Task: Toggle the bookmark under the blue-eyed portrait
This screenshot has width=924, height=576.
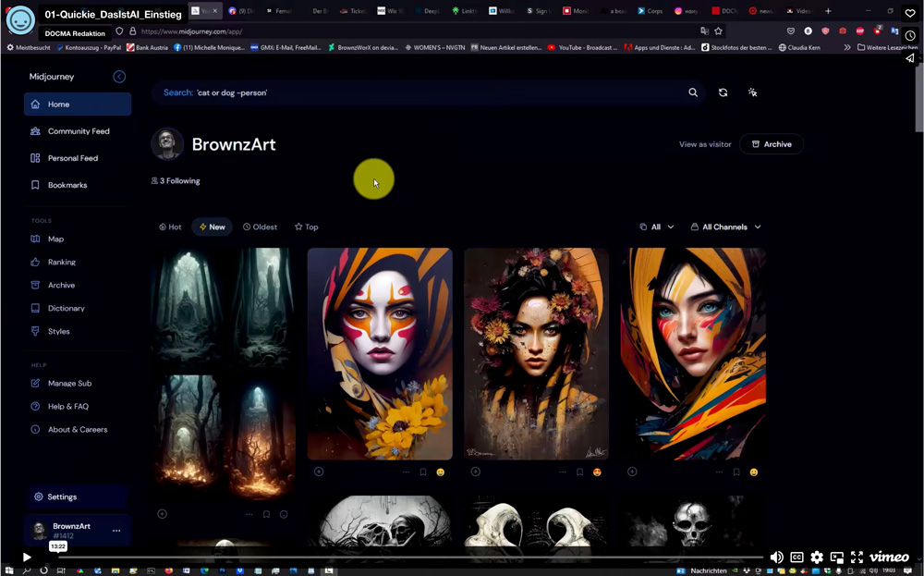Action: point(736,472)
